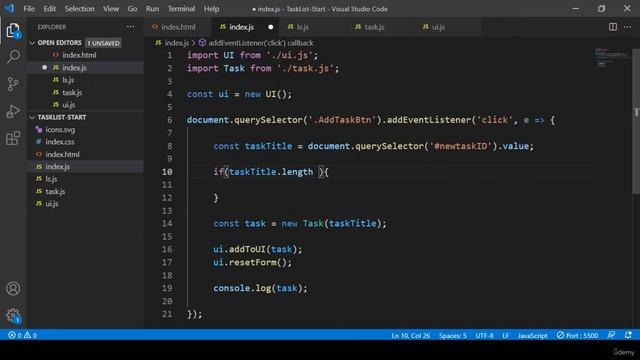Click the VS Code logo icon
This screenshot has height=360, width=640.
(9, 9)
